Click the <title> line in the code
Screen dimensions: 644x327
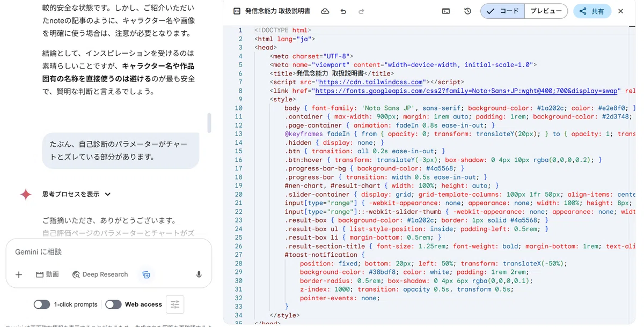332,73
